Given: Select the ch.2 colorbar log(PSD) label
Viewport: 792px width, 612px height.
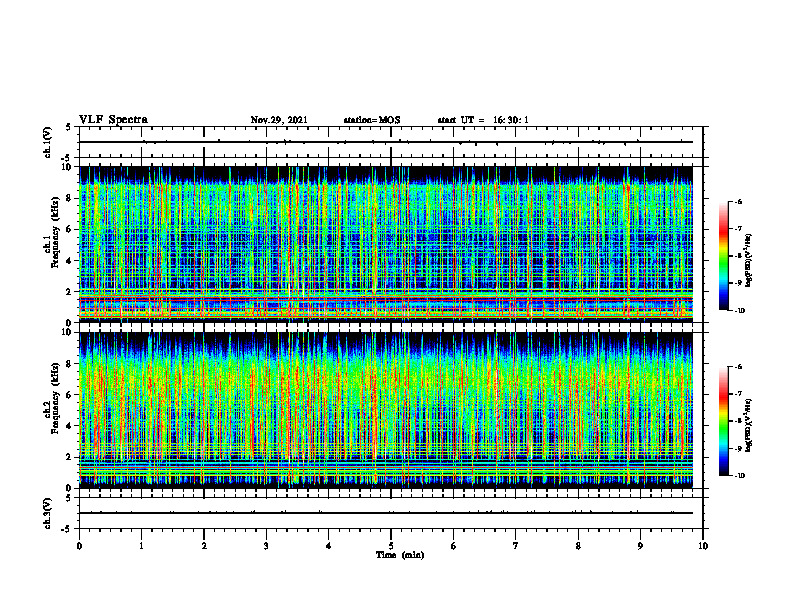Looking at the screenshot, I should tap(749, 426).
